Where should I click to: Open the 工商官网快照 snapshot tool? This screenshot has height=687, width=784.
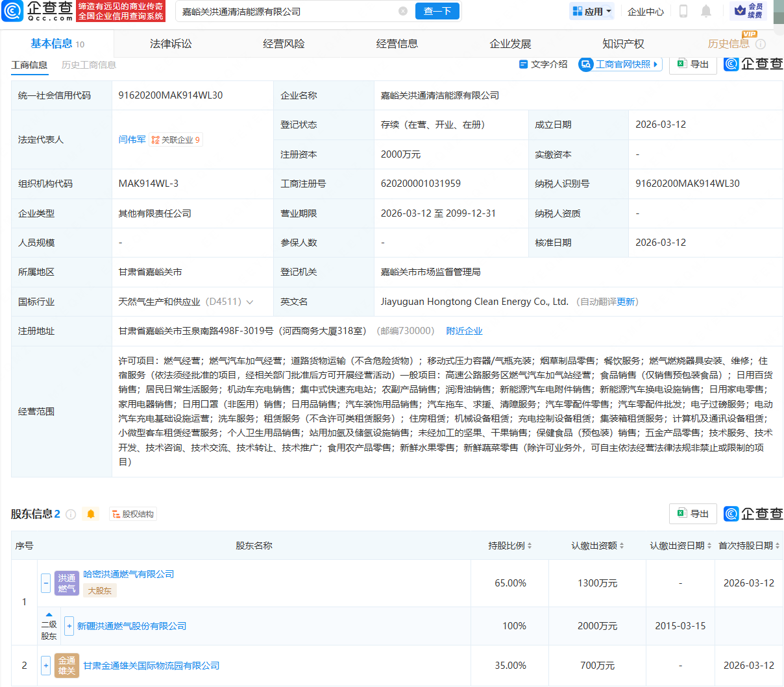(619, 65)
